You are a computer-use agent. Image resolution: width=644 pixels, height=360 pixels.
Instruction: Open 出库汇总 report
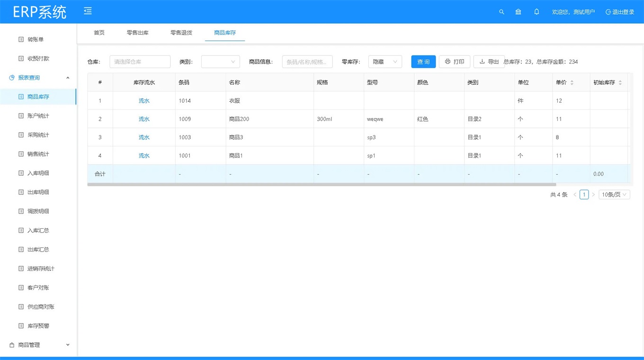pos(38,249)
